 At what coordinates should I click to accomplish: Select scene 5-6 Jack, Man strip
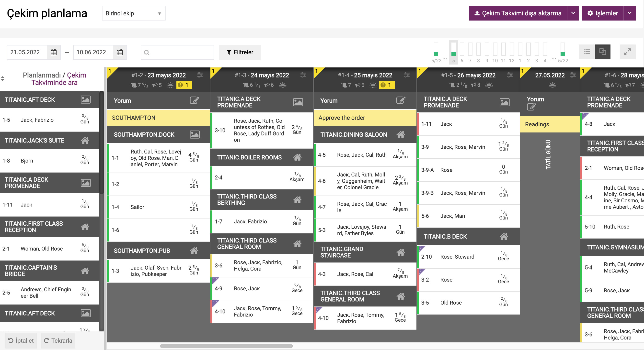click(468, 216)
